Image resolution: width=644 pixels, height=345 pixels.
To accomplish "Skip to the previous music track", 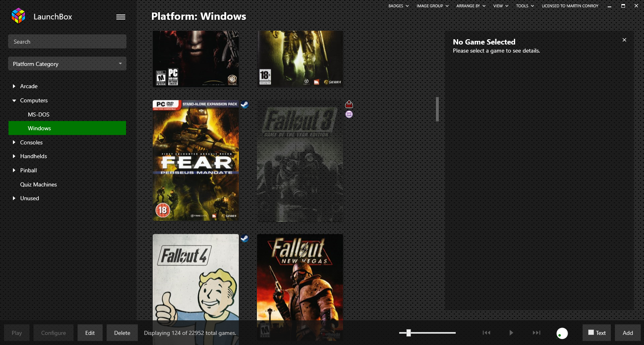I will tap(486, 333).
